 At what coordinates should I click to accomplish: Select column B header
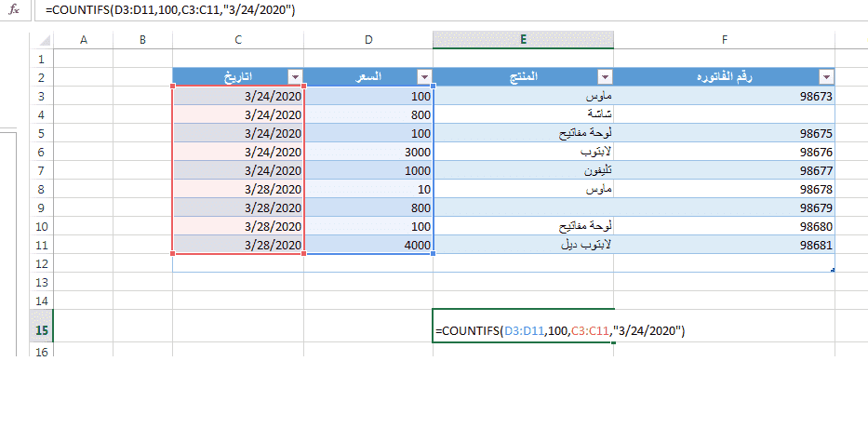pyautogui.click(x=143, y=40)
